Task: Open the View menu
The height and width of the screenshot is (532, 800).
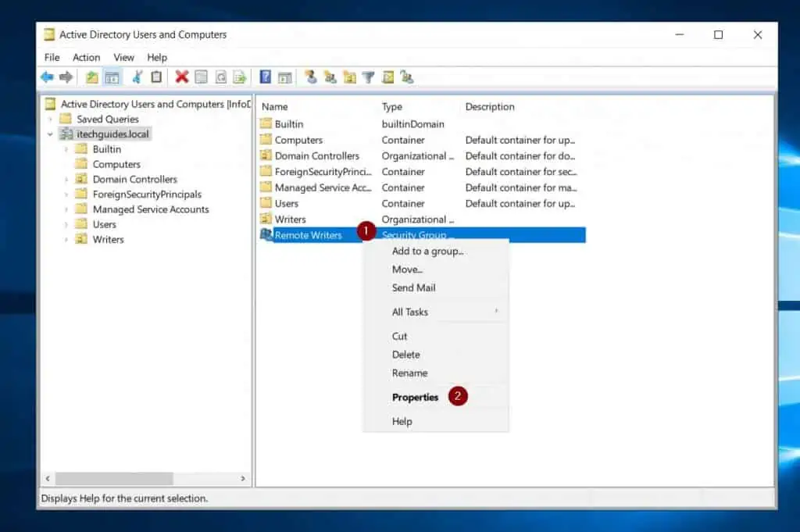Action: pyautogui.click(x=123, y=58)
